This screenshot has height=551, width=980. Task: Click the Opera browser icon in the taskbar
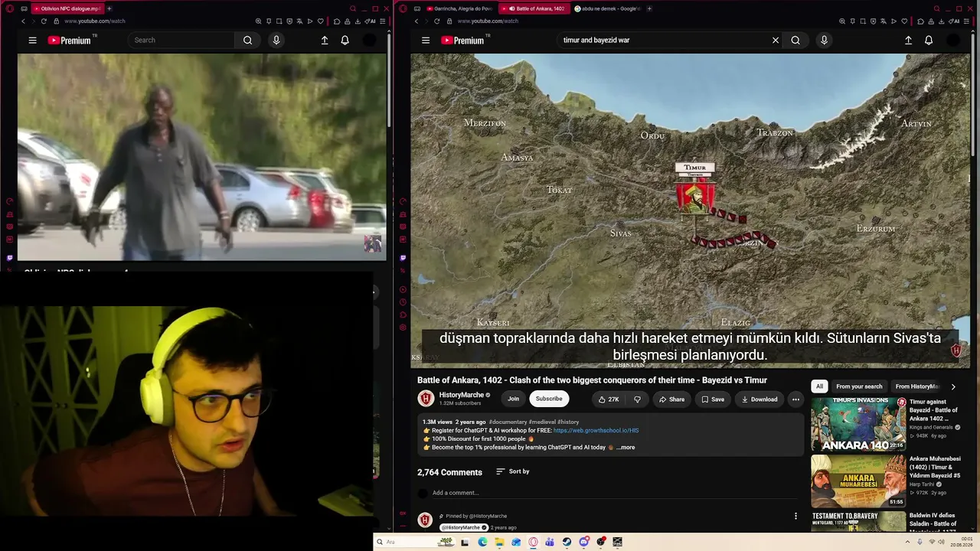point(534,542)
